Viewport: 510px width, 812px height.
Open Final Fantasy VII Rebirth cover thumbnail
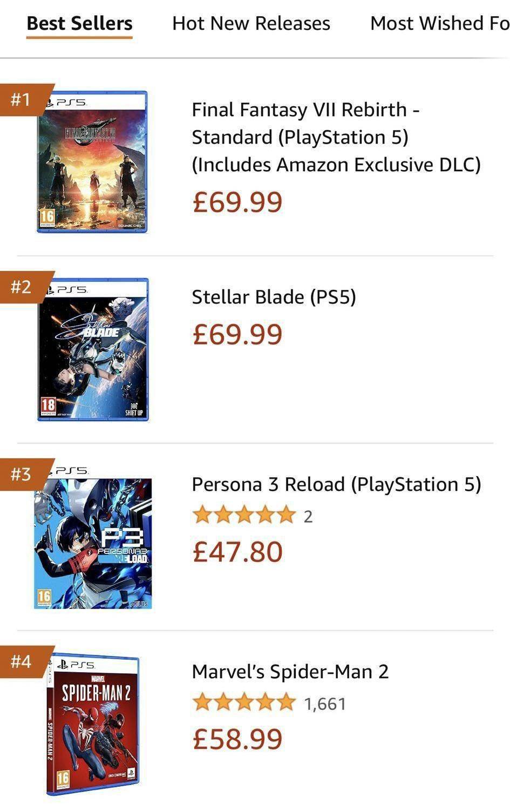coord(92,162)
